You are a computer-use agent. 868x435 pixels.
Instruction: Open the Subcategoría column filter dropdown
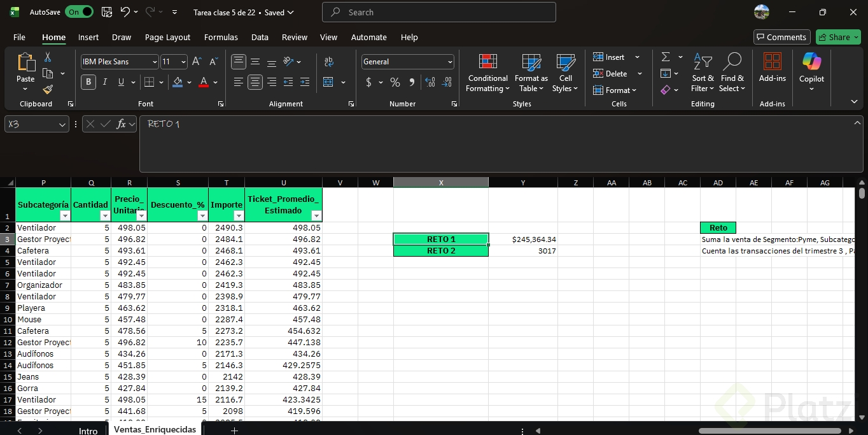(x=64, y=216)
